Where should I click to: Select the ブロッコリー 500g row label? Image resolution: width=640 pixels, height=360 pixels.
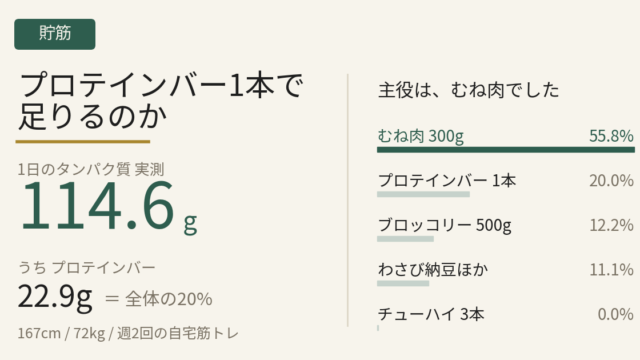444,225
